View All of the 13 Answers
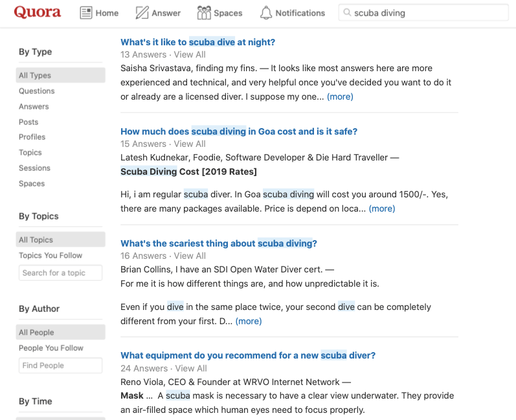This screenshot has width=516, height=420. 190,54
